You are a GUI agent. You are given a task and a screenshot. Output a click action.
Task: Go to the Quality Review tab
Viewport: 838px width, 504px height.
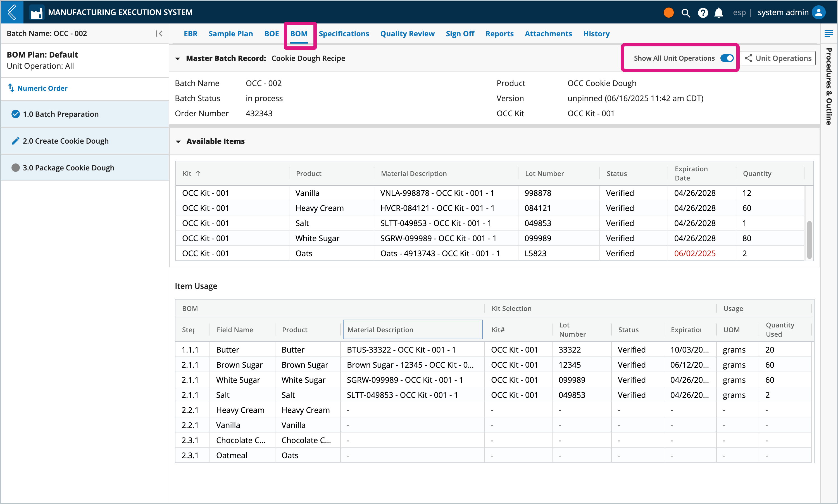(x=407, y=34)
